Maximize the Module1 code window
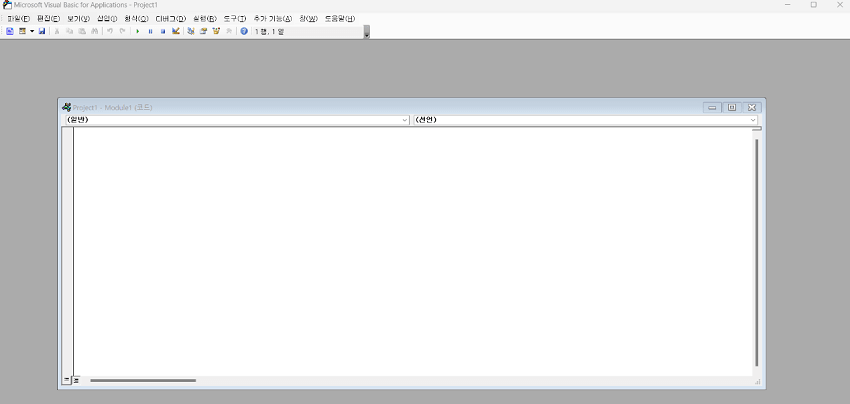This screenshot has height=404, width=850. pos(732,107)
